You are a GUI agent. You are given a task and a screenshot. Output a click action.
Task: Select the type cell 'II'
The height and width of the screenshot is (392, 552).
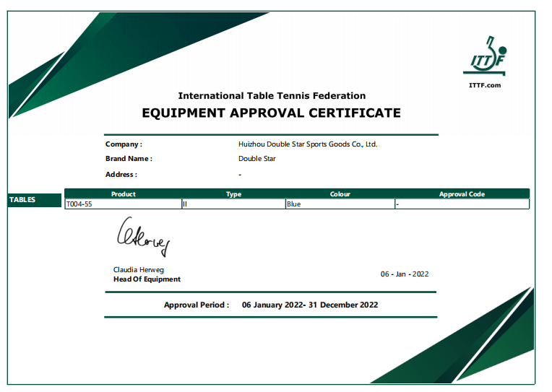(x=234, y=204)
